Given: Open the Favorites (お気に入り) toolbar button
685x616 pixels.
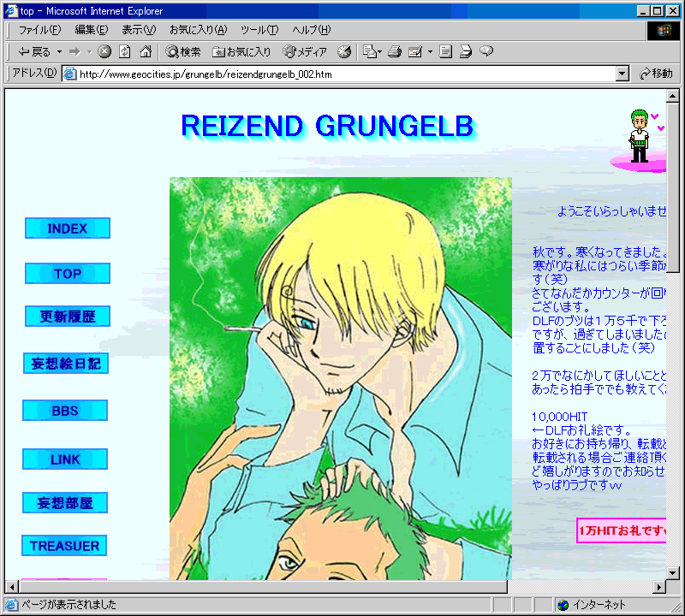Looking at the screenshot, I should (x=241, y=52).
